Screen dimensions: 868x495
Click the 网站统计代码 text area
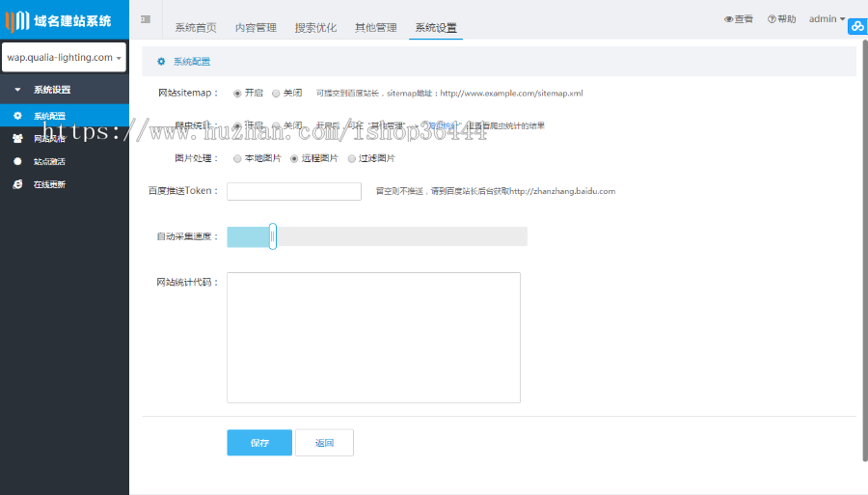click(x=373, y=337)
